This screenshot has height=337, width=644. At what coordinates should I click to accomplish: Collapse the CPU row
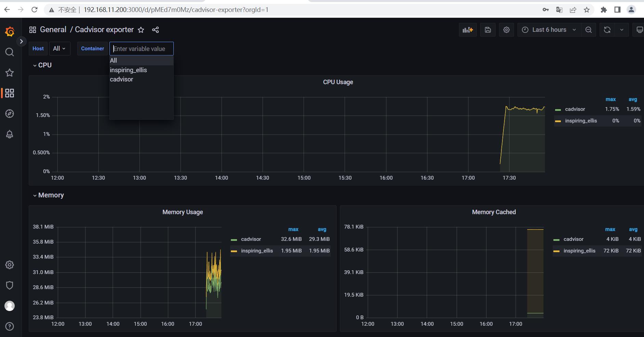point(42,65)
